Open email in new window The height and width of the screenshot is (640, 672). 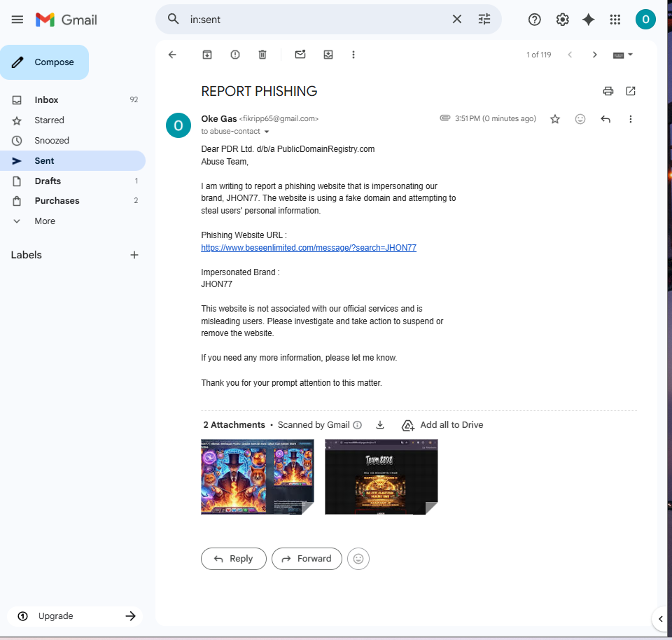(x=631, y=91)
